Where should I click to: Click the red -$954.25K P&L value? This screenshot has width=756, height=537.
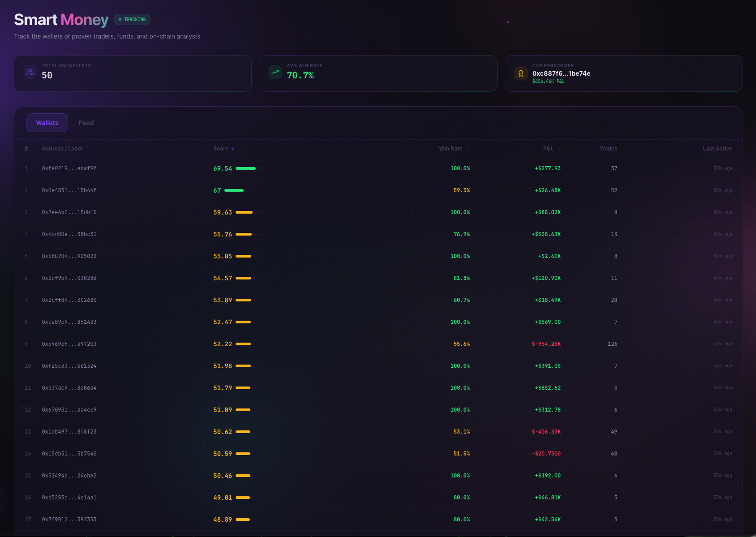546,344
